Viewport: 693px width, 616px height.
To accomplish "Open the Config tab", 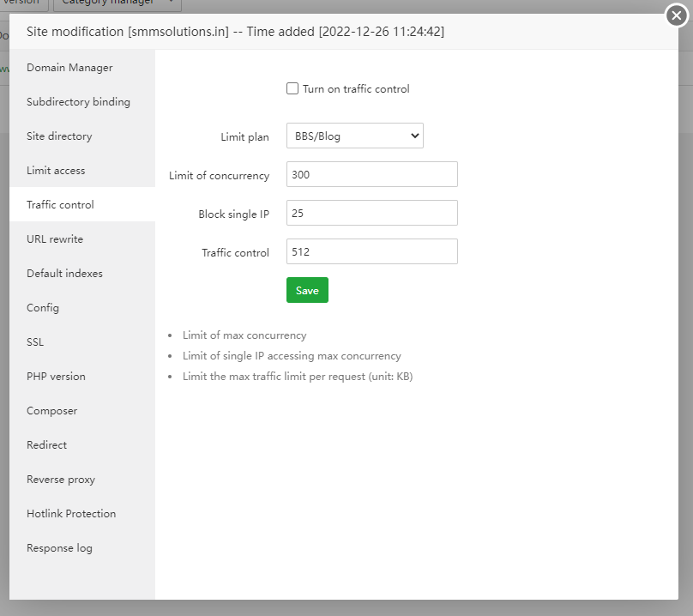I will point(82,307).
